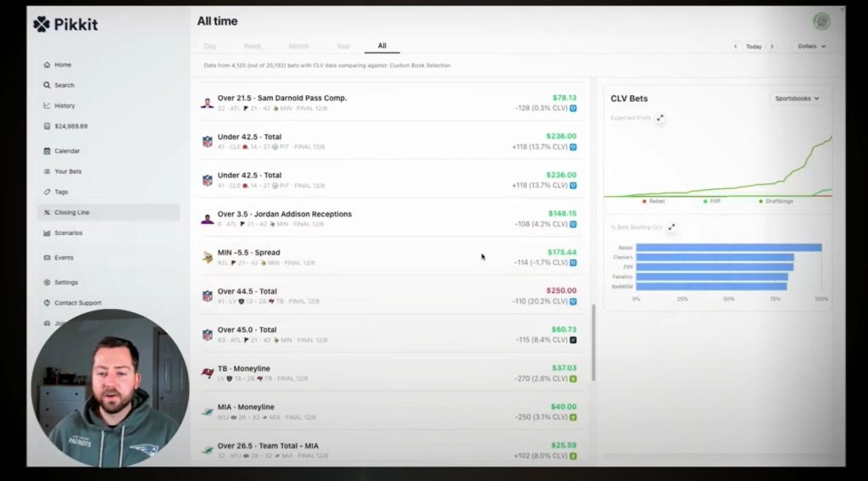Go to previous date with left chevron
Screen dimensions: 868x481
(736, 47)
